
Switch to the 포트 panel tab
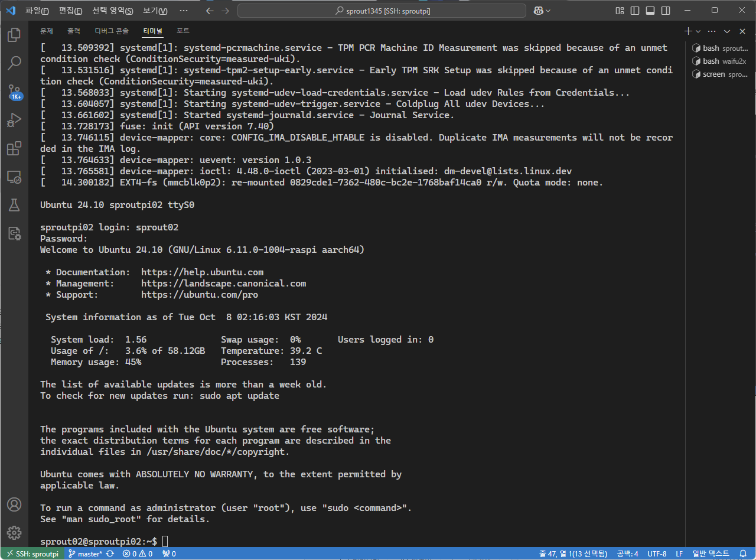pos(183,31)
